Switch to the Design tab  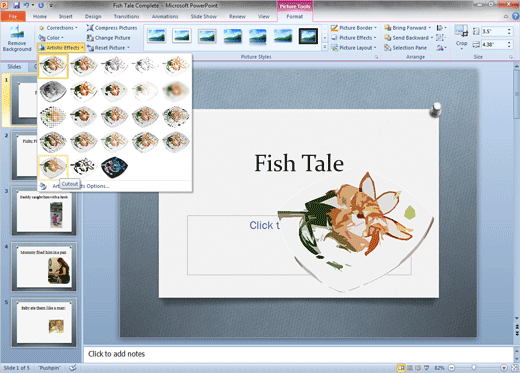click(93, 16)
